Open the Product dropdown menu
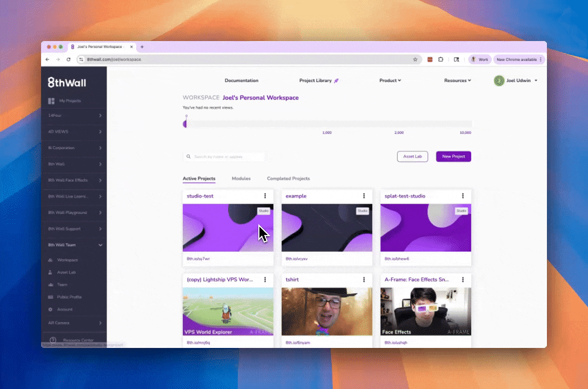The width and height of the screenshot is (588, 389). pyautogui.click(x=390, y=81)
